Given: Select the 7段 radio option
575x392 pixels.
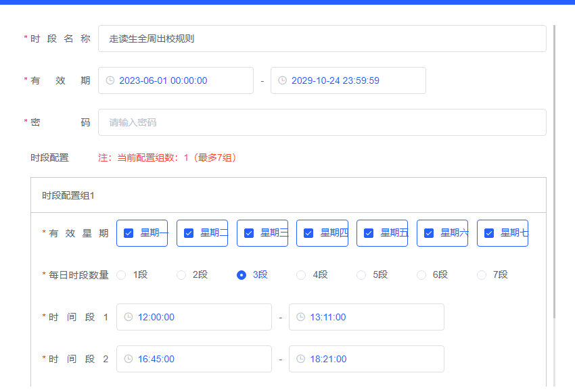Looking at the screenshot, I should [x=482, y=275].
